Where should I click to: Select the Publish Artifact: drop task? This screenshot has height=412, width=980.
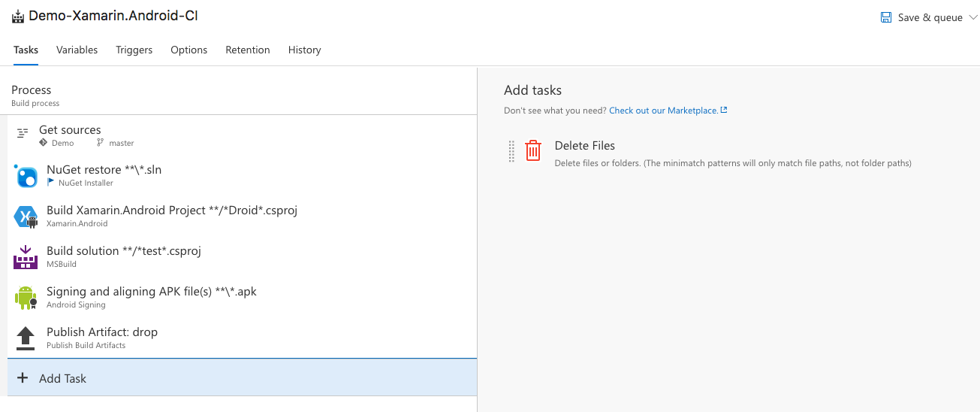(242, 338)
